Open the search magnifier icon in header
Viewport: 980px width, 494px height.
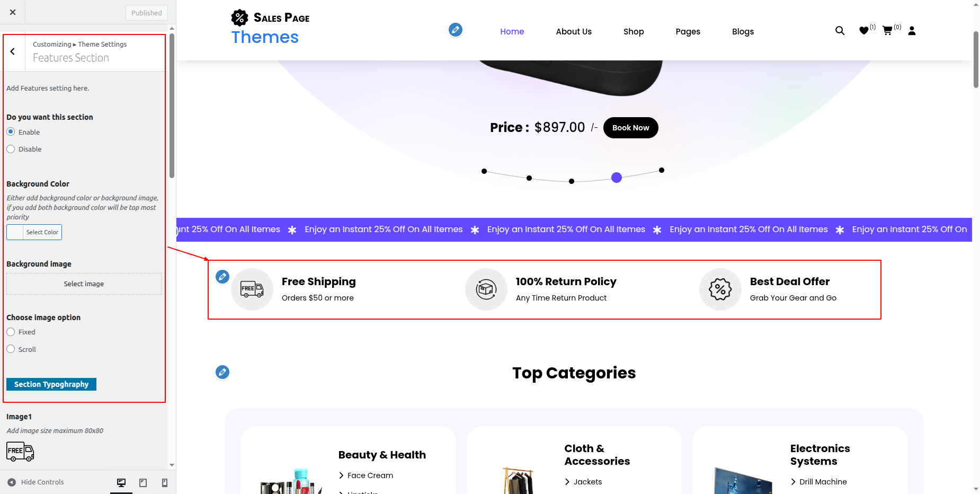[x=840, y=31]
